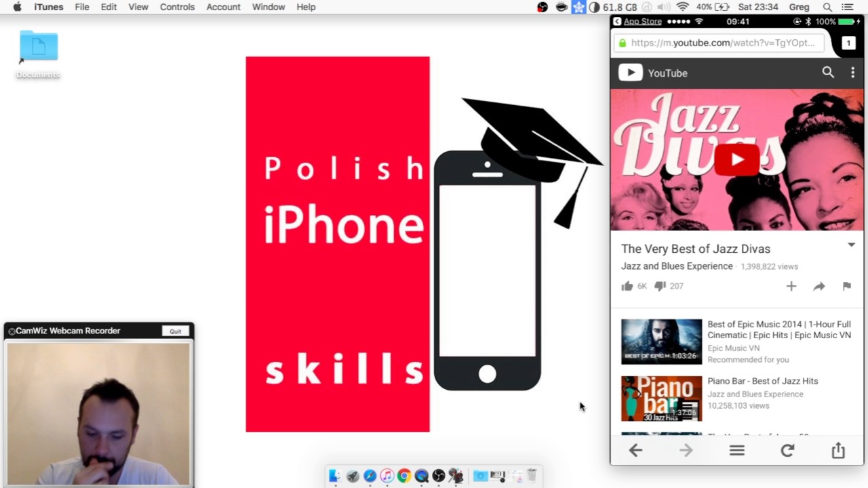This screenshot has height=488, width=868.
Task: Click the highlighted star menu bar icon
Action: [x=578, y=7]
